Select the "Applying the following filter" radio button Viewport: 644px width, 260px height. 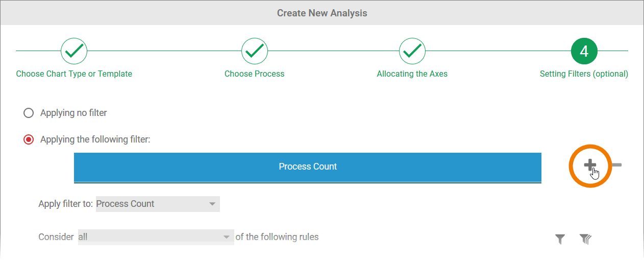[x=29, y=139]
